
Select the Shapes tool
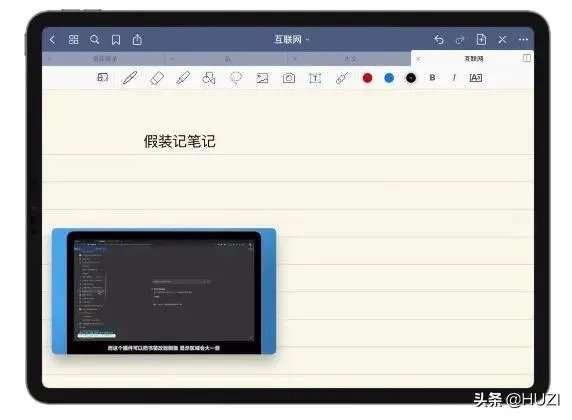[209, 78]
